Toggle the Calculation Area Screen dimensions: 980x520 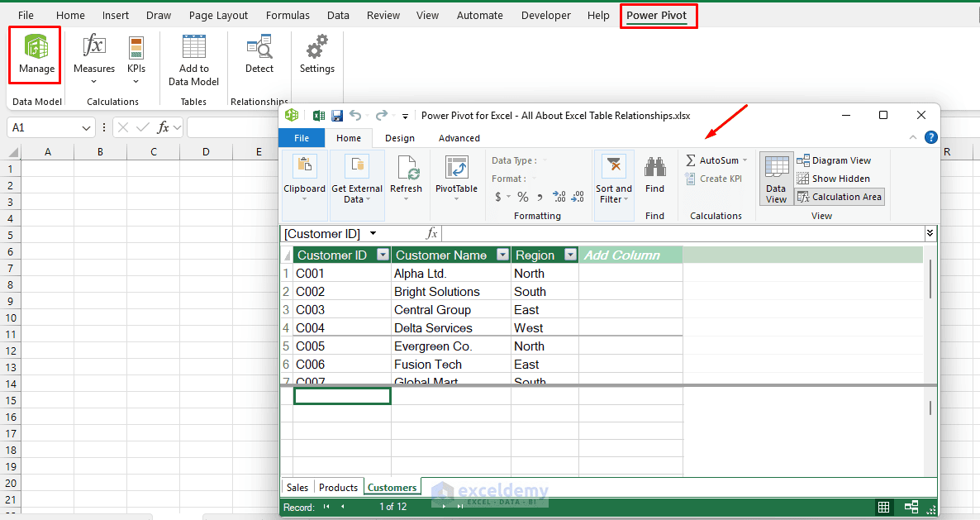[840, 197]
